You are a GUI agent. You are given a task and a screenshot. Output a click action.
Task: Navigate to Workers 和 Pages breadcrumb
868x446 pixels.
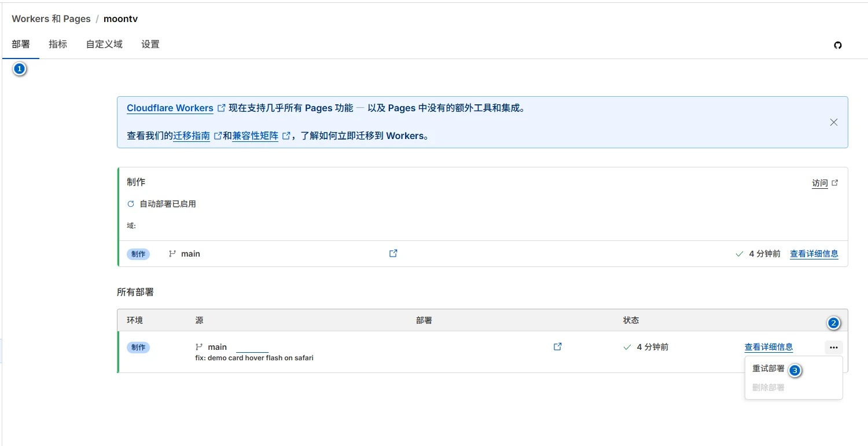pos(51,19)
